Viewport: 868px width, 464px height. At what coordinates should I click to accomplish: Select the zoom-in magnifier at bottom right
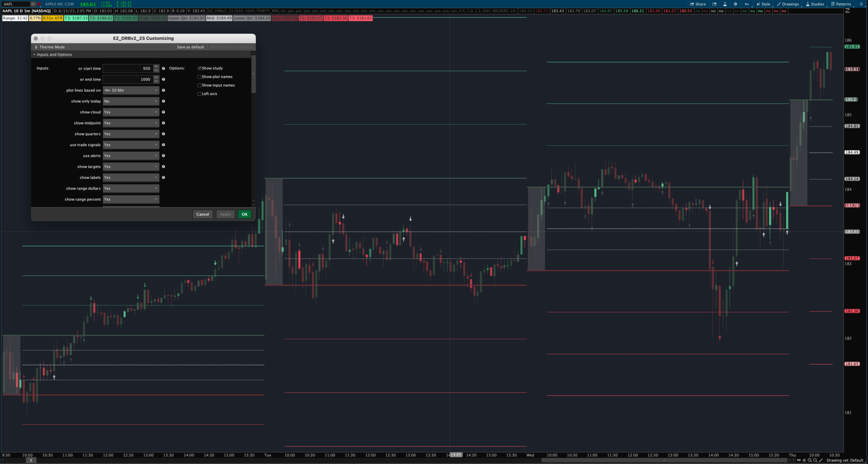click(x=810, y=460)
